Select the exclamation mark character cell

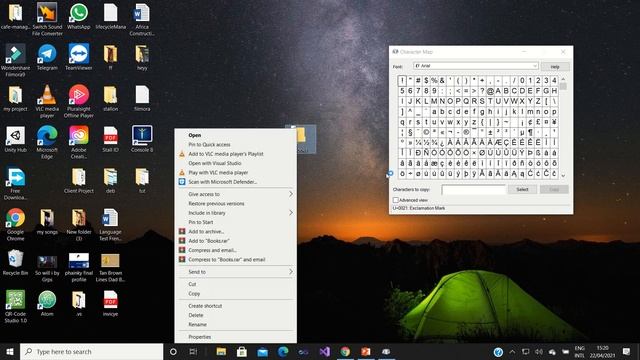pyautogui.click(x=402, y=80)
